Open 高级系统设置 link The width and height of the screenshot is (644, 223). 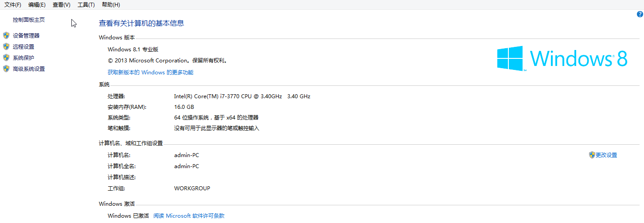[x=29, y=69]
